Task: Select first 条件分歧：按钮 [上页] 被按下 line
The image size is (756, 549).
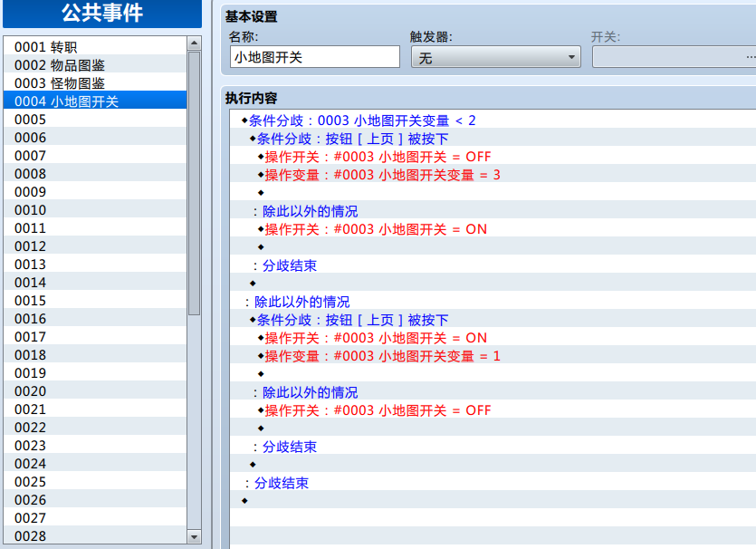Action: [x=493, y=139]
